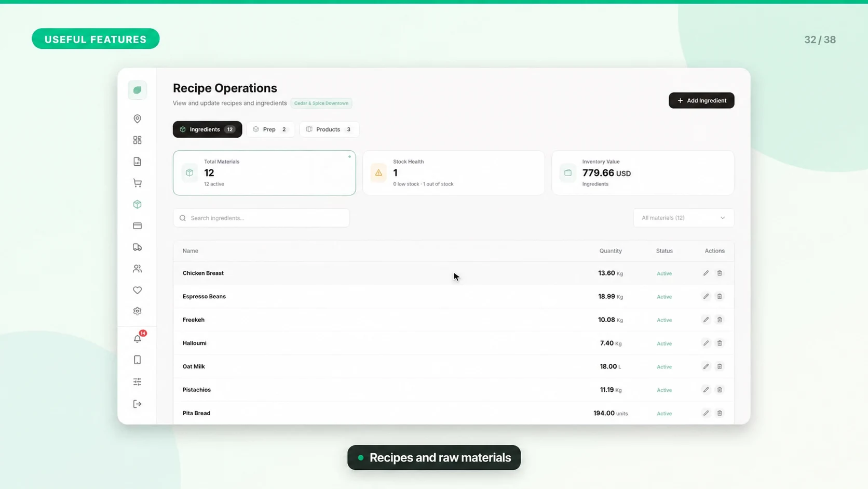The height and width of the screenshot is (489, 868).
Task: Click the Chicken Breast name
Action: (203, 273)
